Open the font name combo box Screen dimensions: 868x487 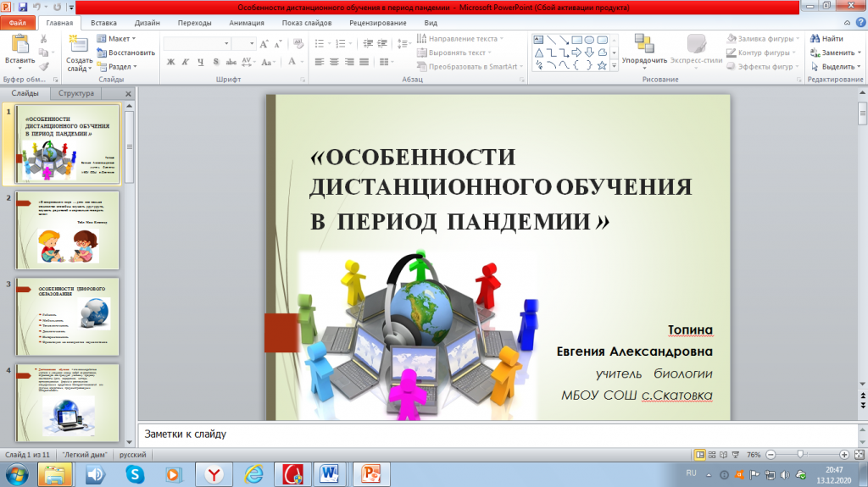tap(197, 43)
